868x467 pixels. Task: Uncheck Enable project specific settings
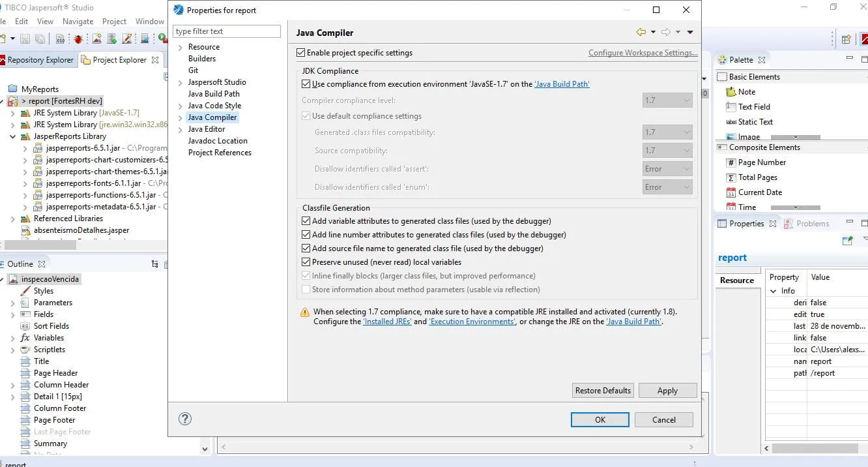(301, 53)
